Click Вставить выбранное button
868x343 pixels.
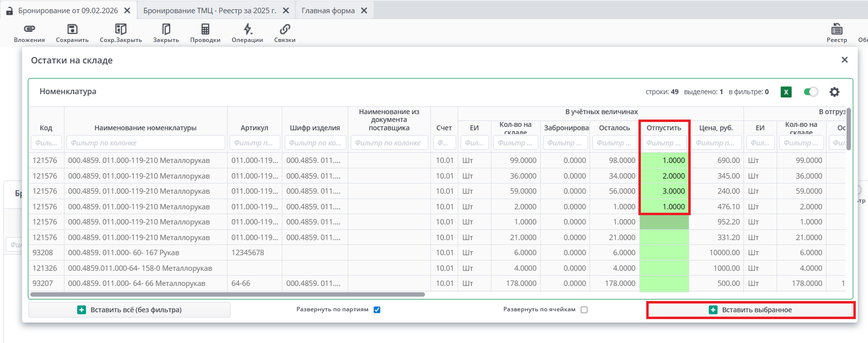tap(750, 310)
